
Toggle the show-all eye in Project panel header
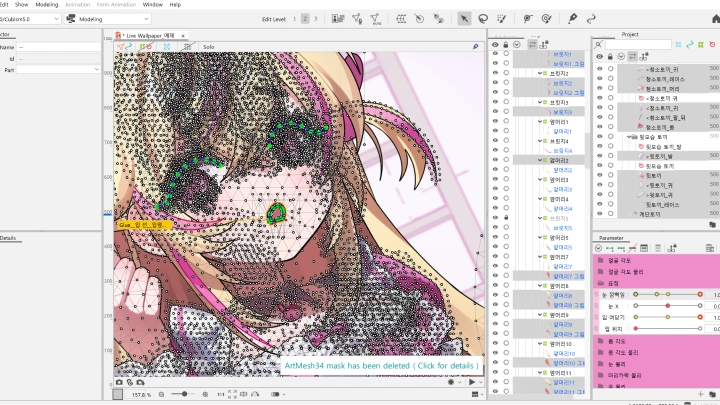599,56
